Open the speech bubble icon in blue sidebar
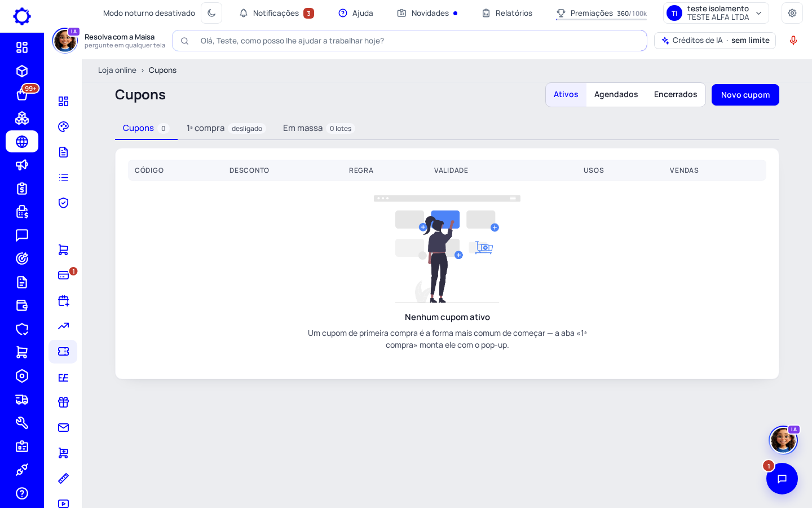812x508 pixels. point(22,235)
